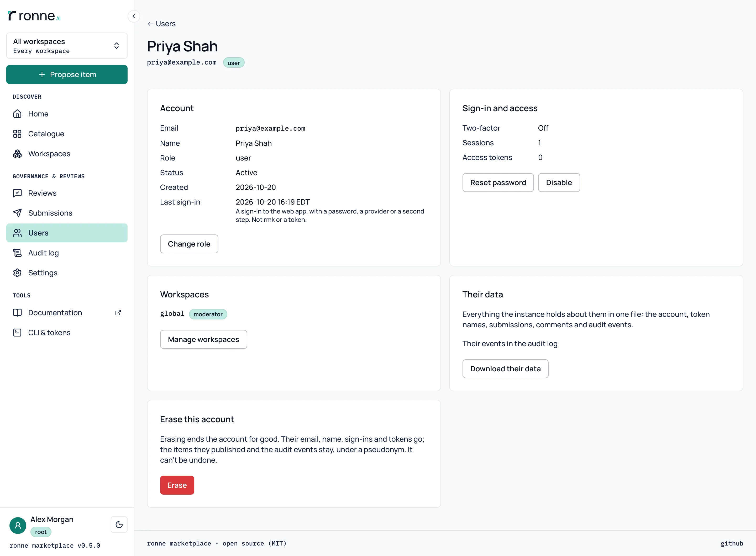The image size is (756, 556).
Task: Click the priya@example.com value in Account card
Action: 270,128
